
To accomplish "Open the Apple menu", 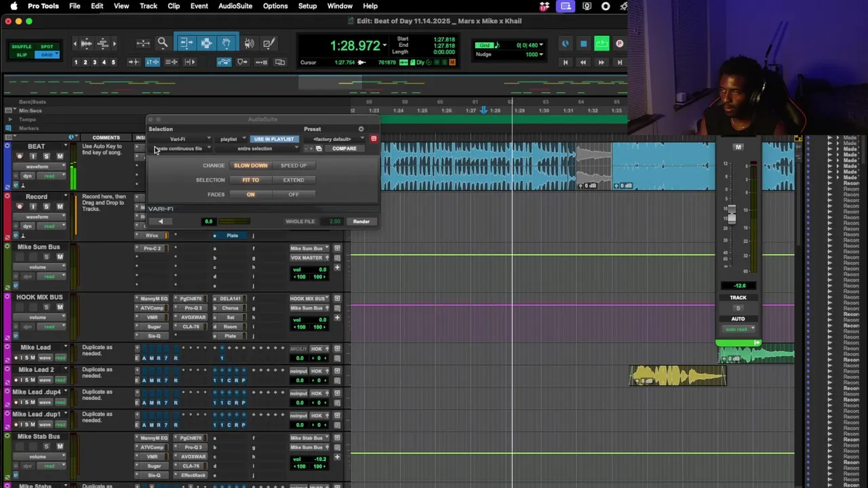I will [x=14, y=6].
